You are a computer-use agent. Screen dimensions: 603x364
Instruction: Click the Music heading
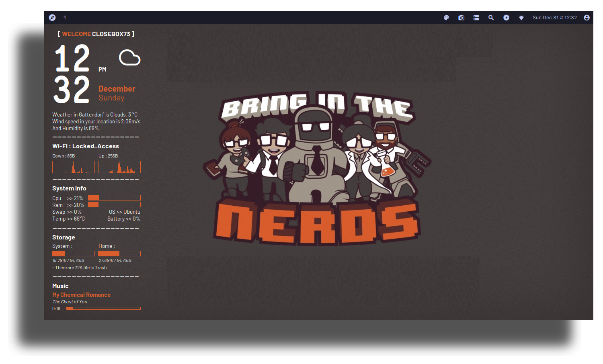coord(60,286)
